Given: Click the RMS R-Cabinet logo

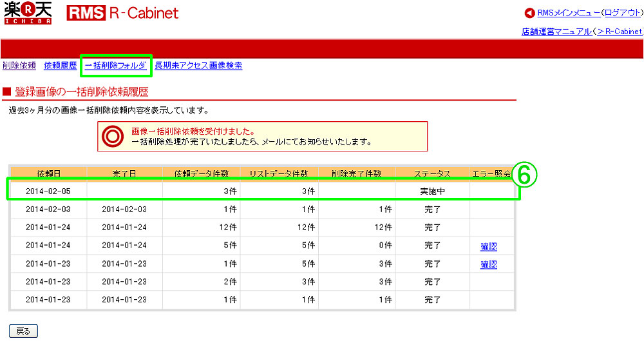Looking at the screenshot, I should (x=122, y=13).
